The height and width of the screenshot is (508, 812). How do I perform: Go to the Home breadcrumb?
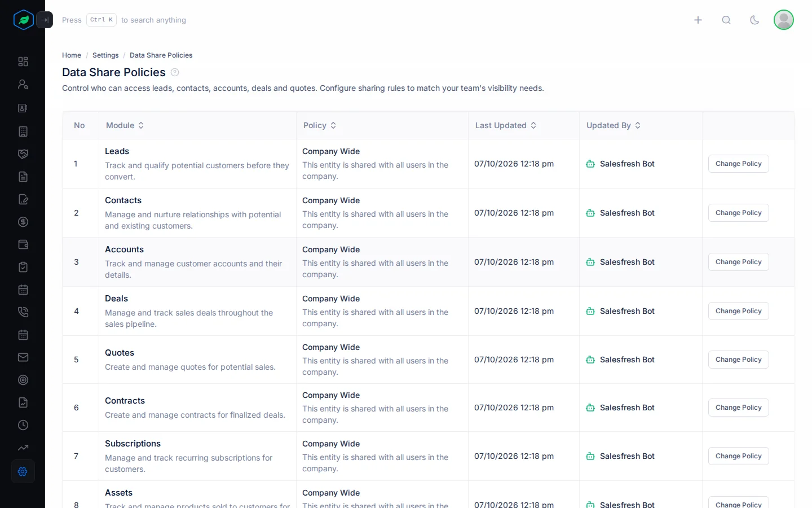[x=72, y=55]
